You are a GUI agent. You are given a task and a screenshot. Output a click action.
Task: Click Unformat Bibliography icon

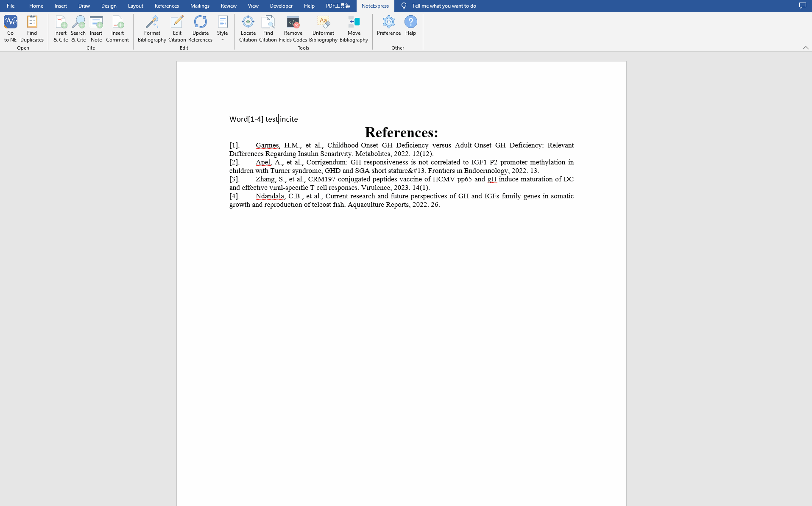[x=323, y=28]
